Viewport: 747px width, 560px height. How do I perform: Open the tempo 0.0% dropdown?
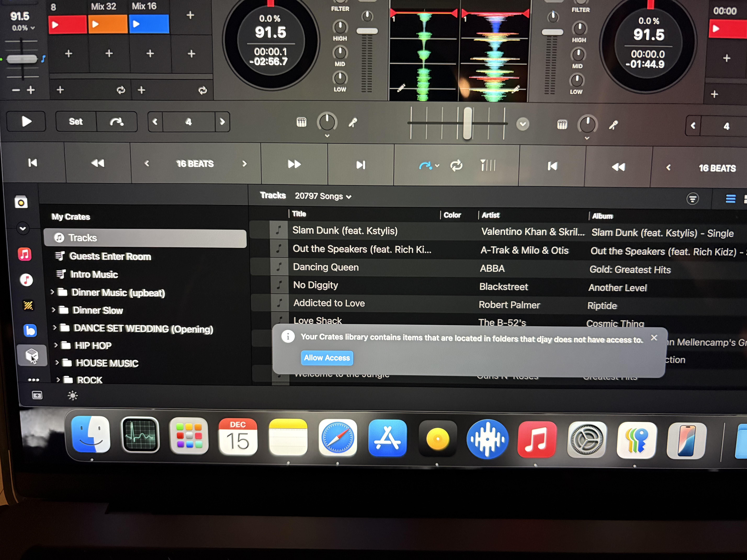click(x=23, y=28)
